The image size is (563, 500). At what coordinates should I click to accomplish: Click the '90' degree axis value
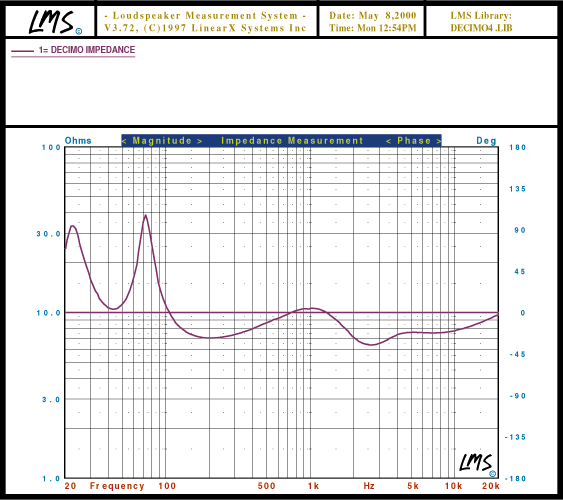pyautogui.click(x=520, y=230)
